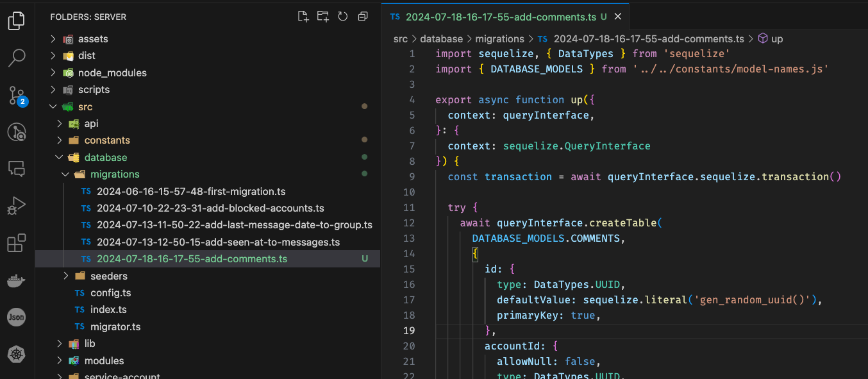Create a new folder in explorer
Screen dimensions: 868x379
[x=322, y=17]
